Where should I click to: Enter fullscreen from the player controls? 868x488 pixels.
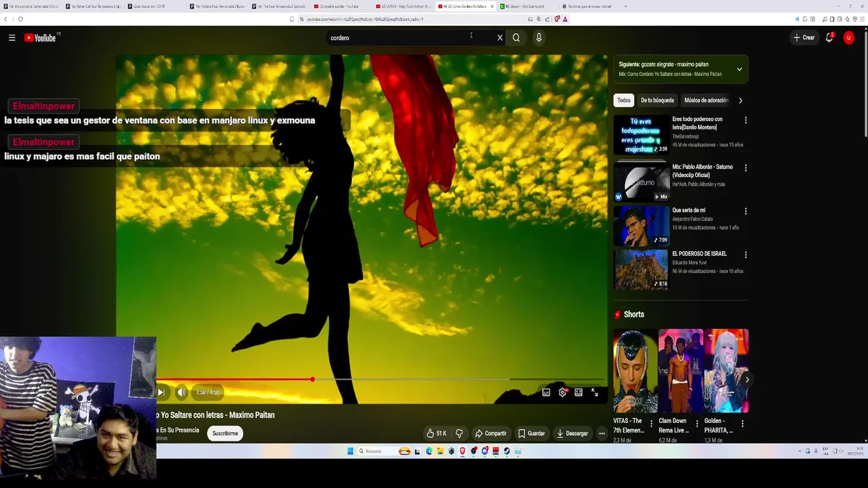[595, 392]
